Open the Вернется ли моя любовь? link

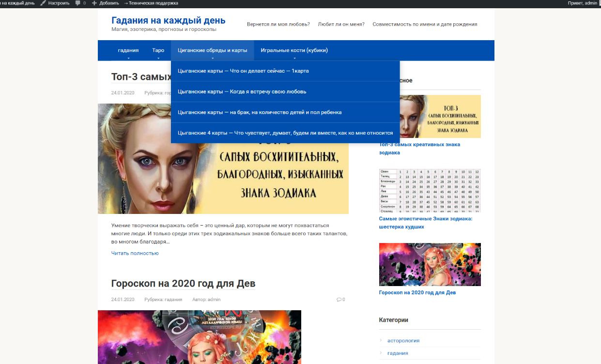coord(278,24)
